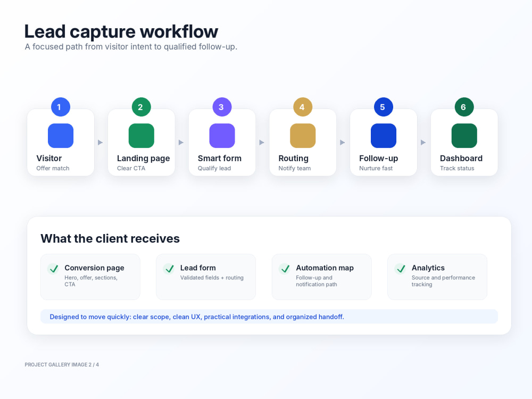Select step number 4 badge
Image resolution: width=532 pixels, height=399 pixels.
coord(303,107)
